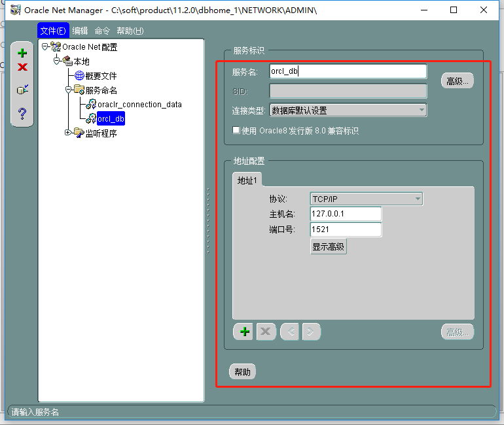Select orcl_db entry in the tree
The image size is (504, 425).
click(x=111, y=119)
